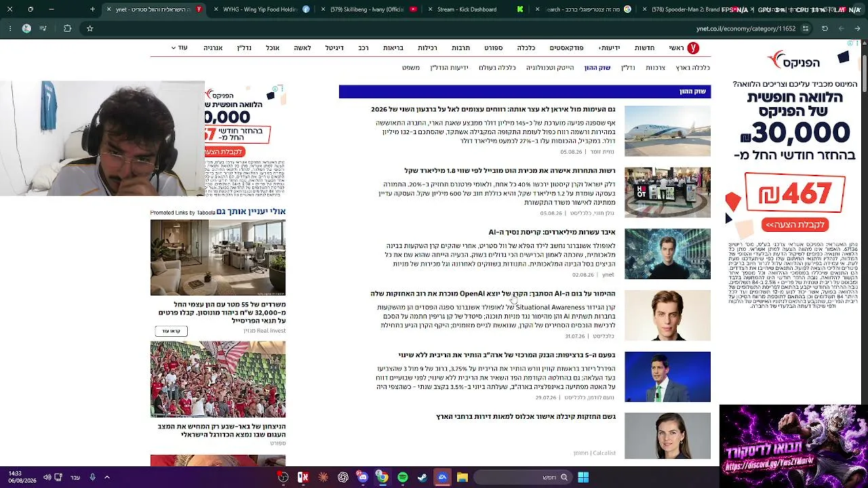
Task: Select the משפט subcategory
Action: [x=411, y=68]
